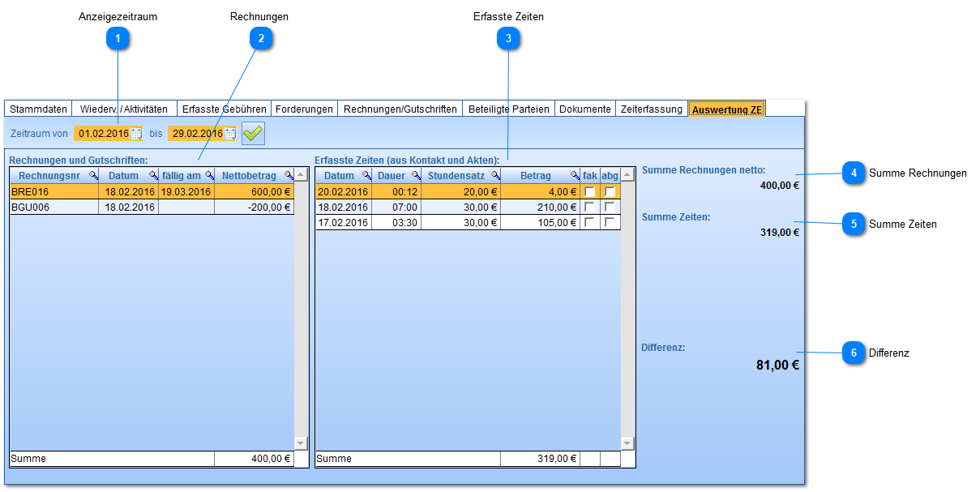Search icon in Stundensatz column header
The width and height of the screenshot is (980, 492).
point(495,176)
